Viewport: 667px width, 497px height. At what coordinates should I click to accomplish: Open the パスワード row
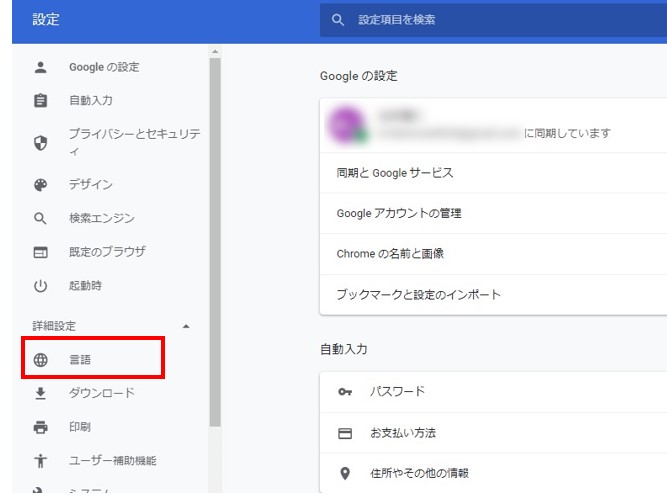493,392
